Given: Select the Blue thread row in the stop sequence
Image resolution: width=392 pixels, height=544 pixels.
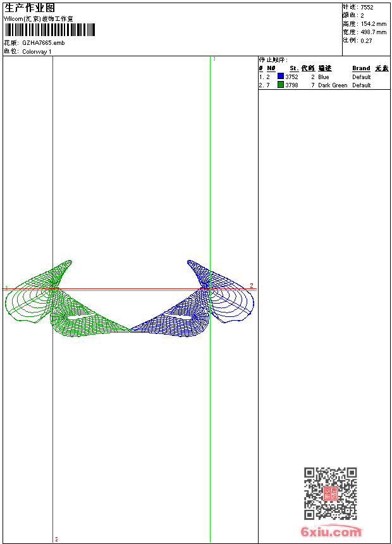Looking at the screenshot, I should 324,77.
